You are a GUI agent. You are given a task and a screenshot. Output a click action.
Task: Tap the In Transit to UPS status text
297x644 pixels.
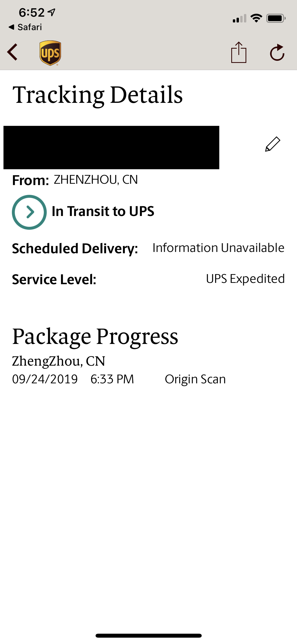[103, 211]
